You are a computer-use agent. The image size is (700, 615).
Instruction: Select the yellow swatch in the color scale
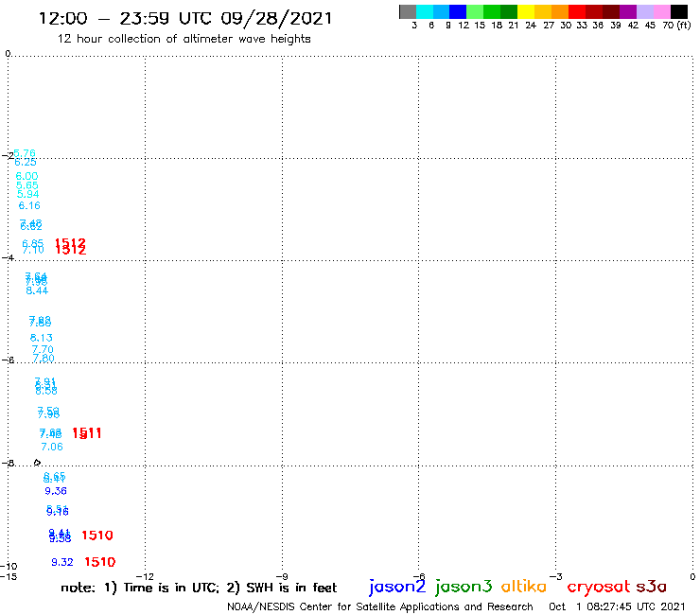[526, 11]
